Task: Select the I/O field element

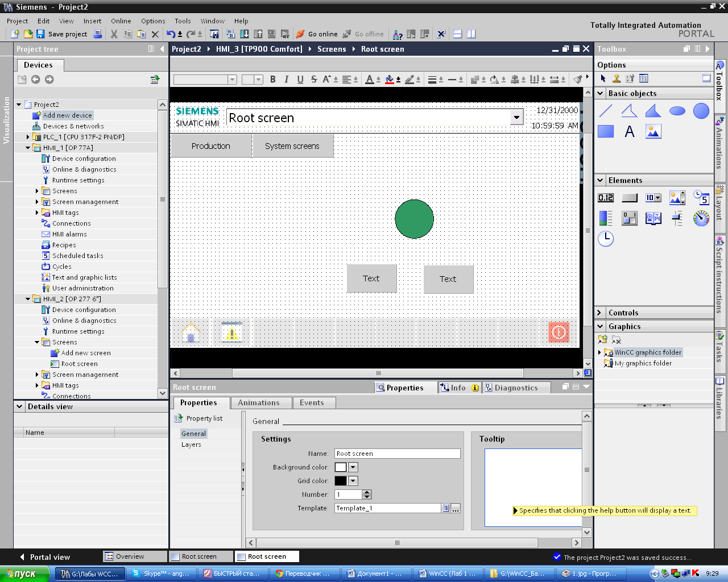Action: pyautogui.click(x=606, y=198)
